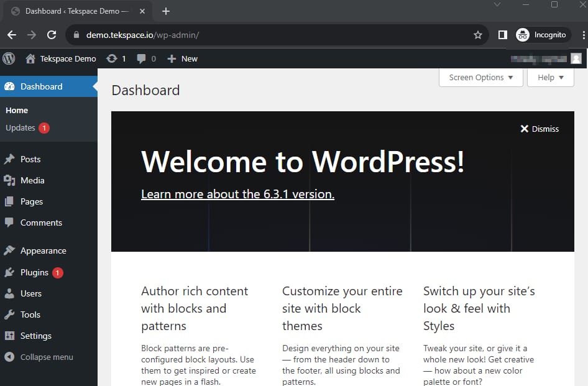588x386 pixels.
Task: Click the home icon beside Tekspace Demo
Action: pos(30,58)
